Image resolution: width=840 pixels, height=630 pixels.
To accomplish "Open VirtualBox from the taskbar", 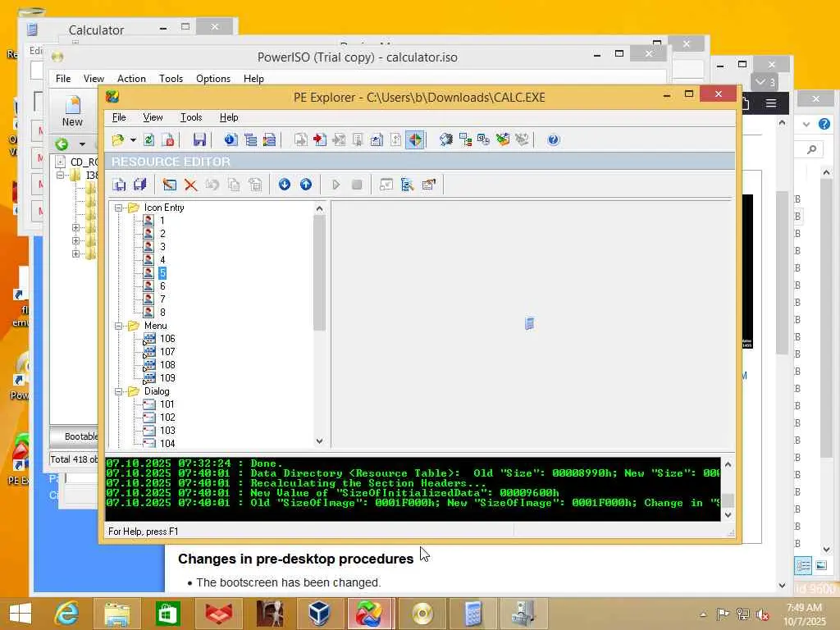I will 319,614.
